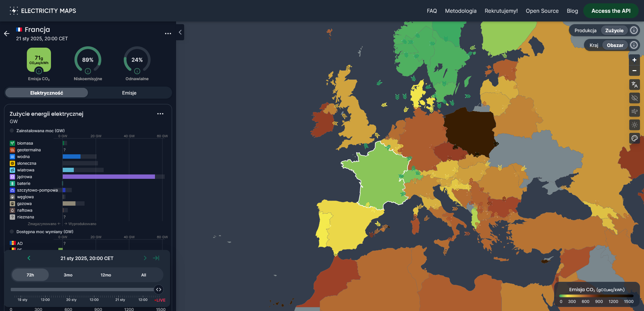Click the time slider track

83,290
